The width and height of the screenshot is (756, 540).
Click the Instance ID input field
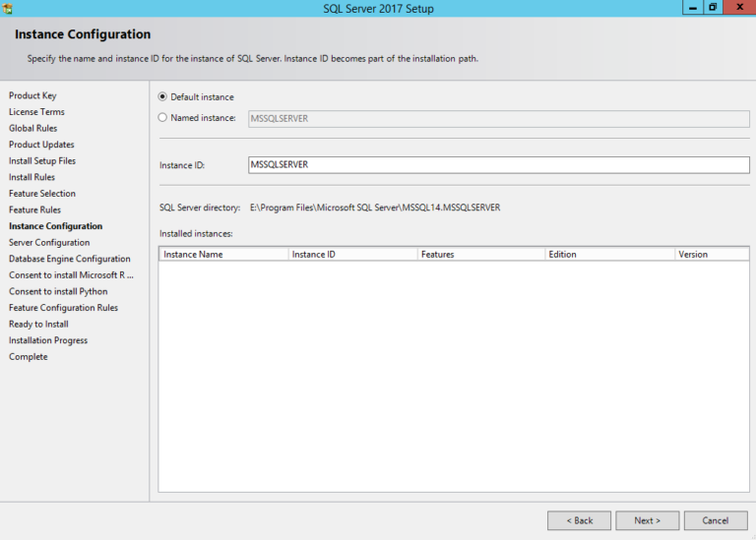498,164
